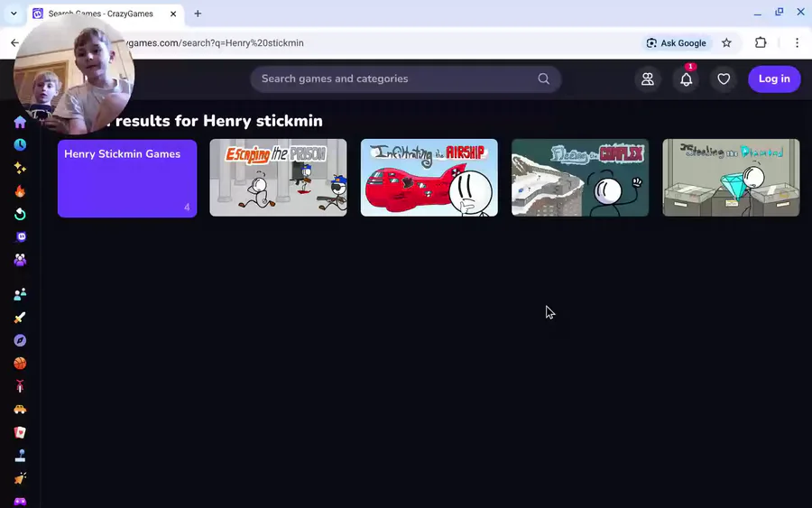Open Chrome three-dot menu
Screen dimensions: 812x508
coord(797,43)
